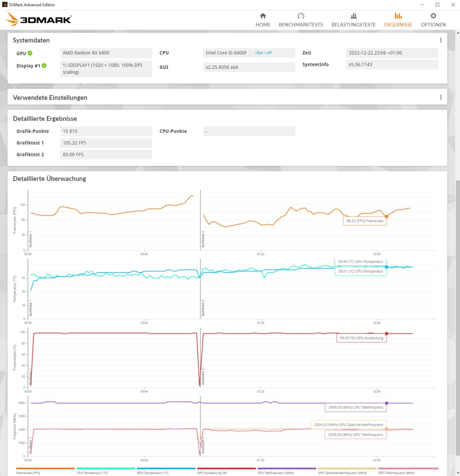This screenshot has height=476, width=460.
Task: Click the orange framerate data point marker
Action: tap(386, 217)
